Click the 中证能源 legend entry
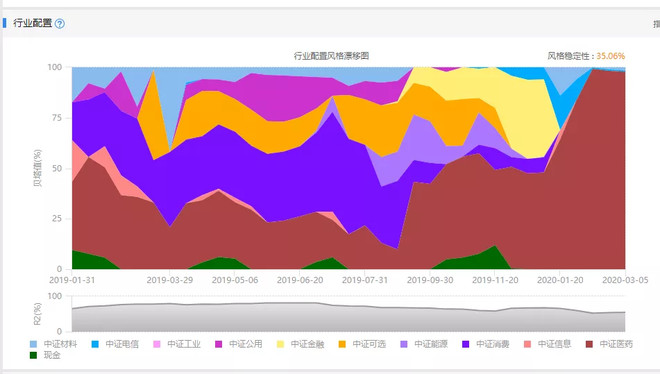The image size is (660, 374). pos(424,344)
